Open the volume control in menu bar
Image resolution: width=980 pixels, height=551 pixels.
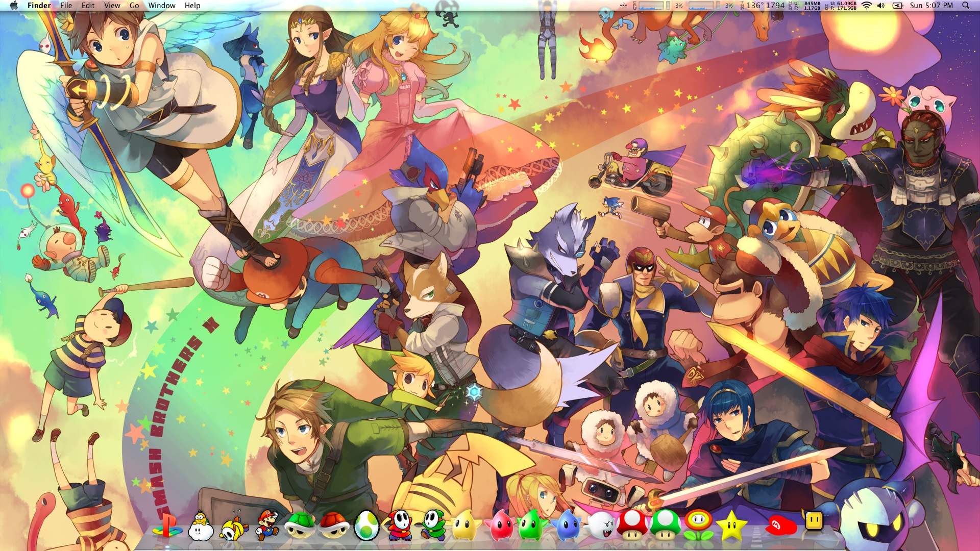[881, 6]
